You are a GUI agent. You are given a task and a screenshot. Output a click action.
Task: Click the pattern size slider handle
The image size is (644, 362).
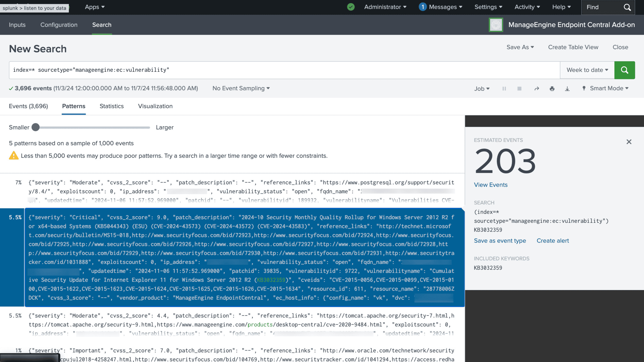click(36, 127)
